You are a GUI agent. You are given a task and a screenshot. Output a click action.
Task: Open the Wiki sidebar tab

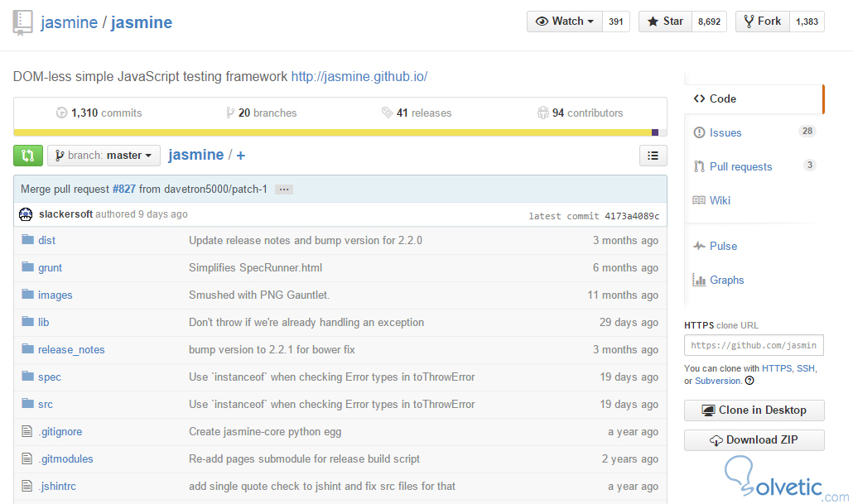point(720,200)
